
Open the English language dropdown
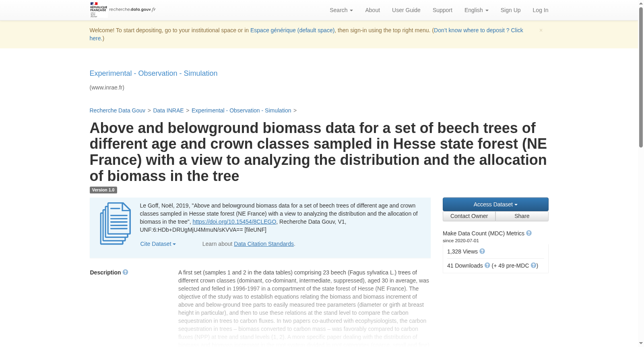tap(477, 10)
